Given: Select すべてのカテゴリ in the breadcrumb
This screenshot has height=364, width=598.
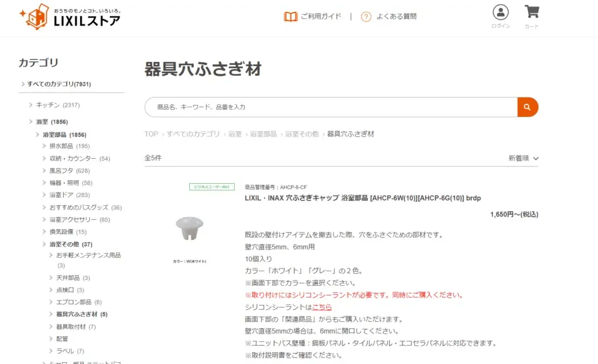Looking at the screenshot, I should 193,134.
